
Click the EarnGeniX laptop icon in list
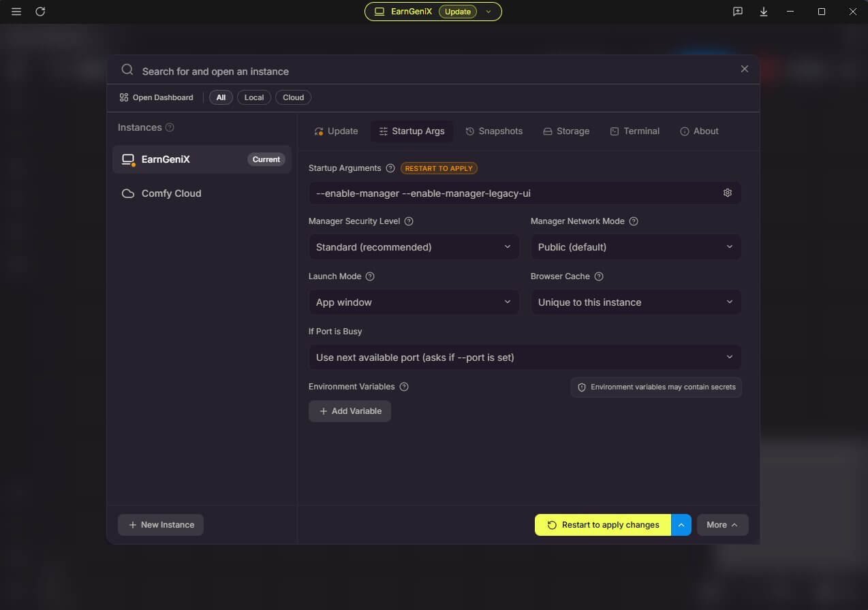[x=128, y=159]
